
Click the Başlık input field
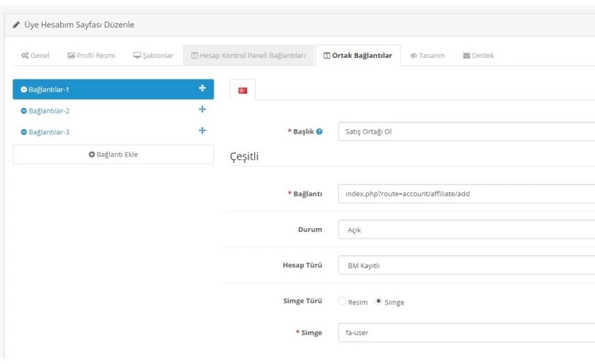tap(466, 131)
